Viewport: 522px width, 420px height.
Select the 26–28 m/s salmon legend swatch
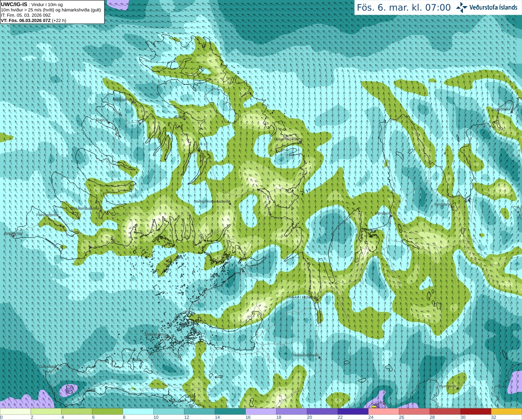tap(414, 411)
